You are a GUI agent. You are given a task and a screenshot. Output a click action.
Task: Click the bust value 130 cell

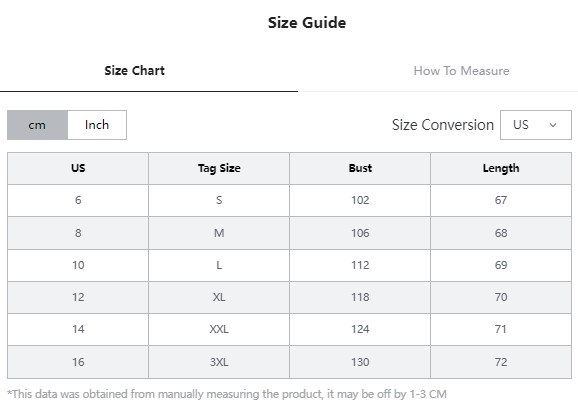point(360,362)
